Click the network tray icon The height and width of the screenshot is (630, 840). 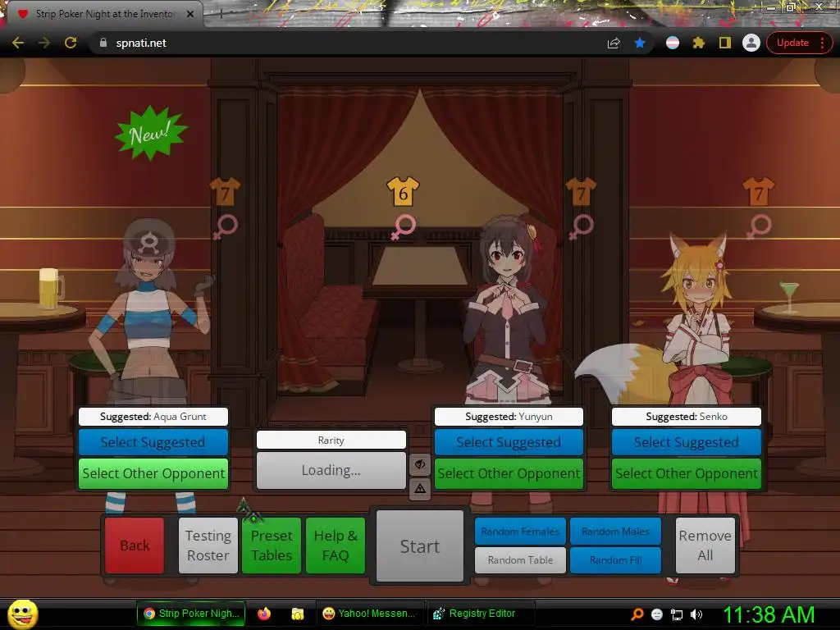677,614
